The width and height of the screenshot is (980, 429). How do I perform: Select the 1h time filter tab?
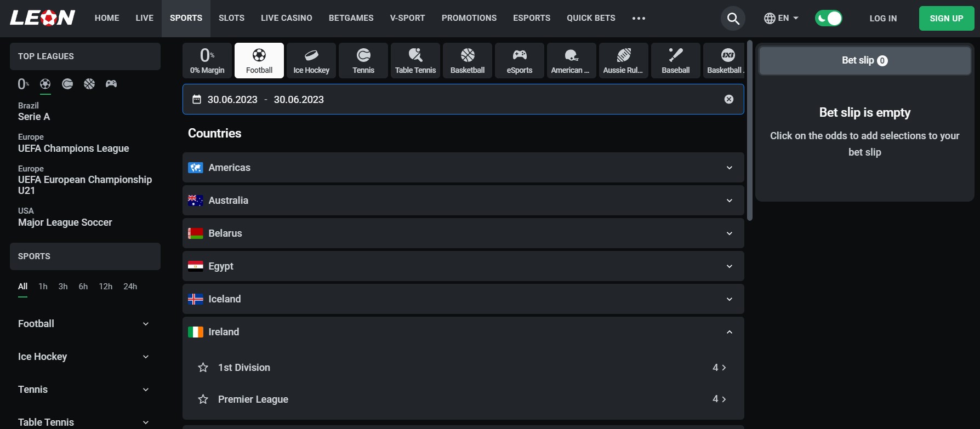coord(43,287)
